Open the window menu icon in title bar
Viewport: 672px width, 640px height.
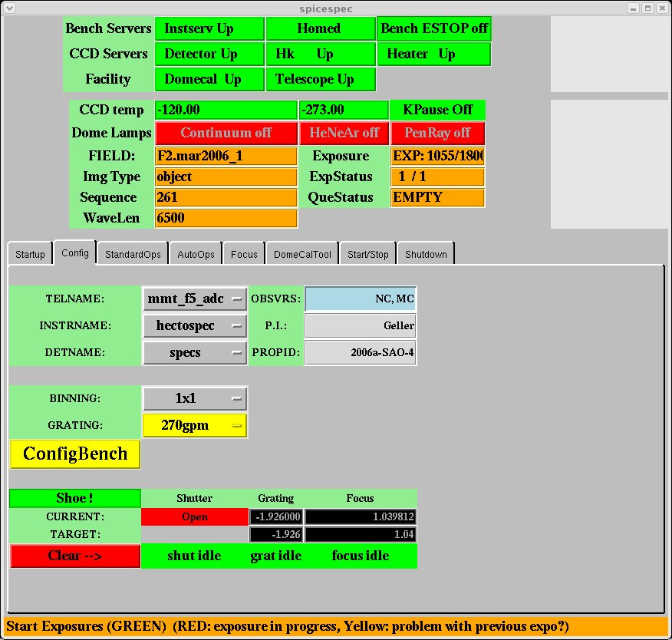[x=9, y=8]
